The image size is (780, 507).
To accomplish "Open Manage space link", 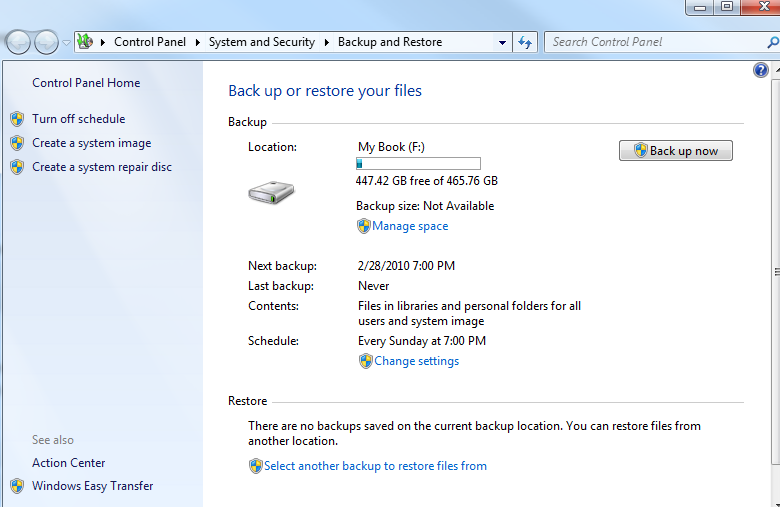I will click(410, 226).
